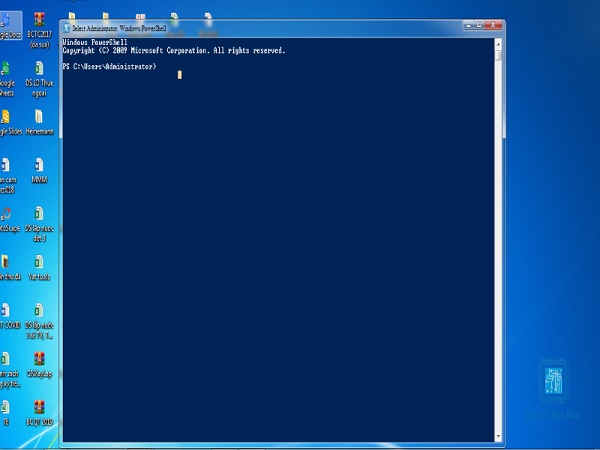Select the BCQT 2019 archive icon

[x=39, y=412]
